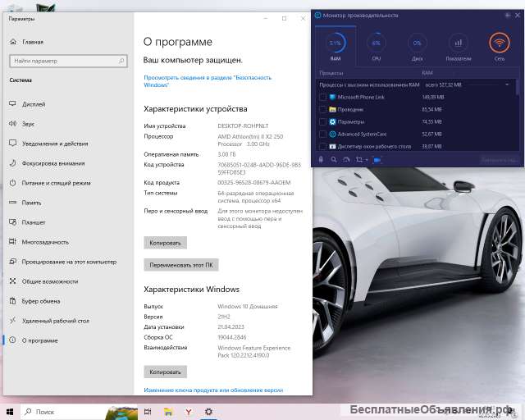Tick the Проводник process checkbox
The height and width of the screenshot is (420, 525).
click(x=322, y=109)
